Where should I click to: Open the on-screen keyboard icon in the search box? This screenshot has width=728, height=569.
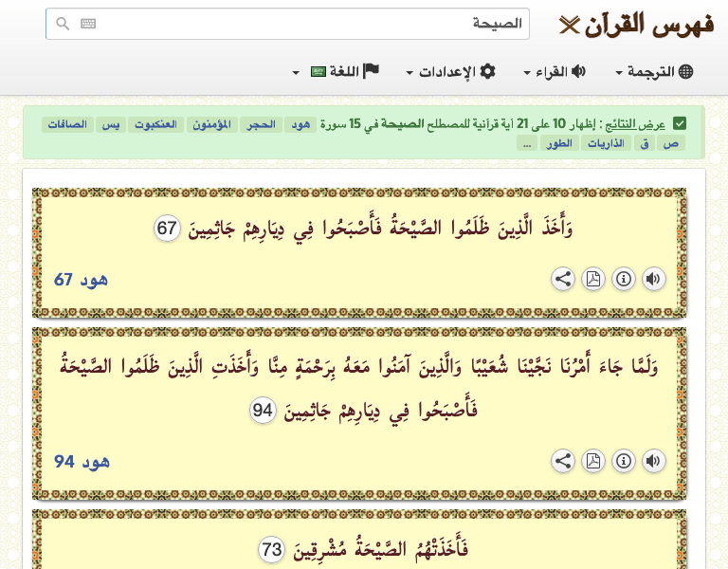click(88, 24)
